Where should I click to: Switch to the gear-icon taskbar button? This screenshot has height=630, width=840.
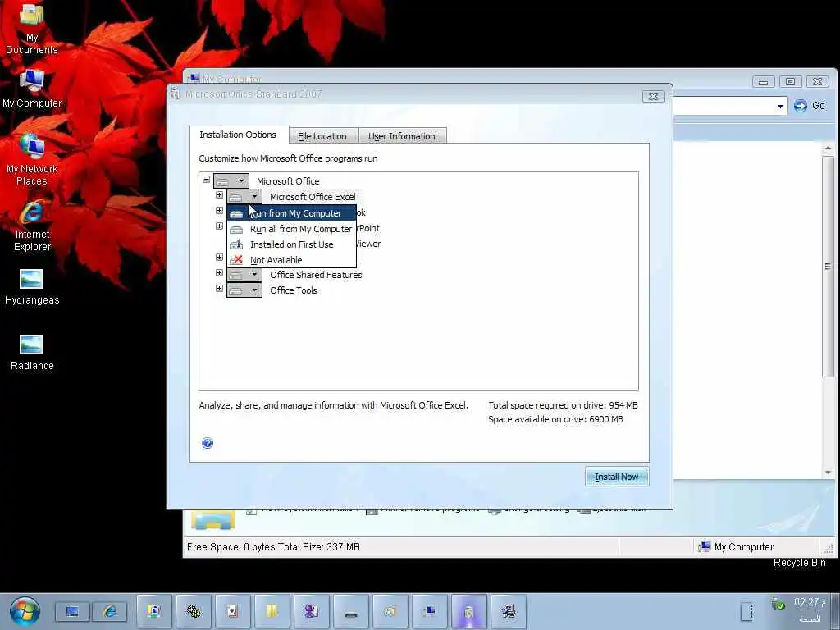coord(194,611)
